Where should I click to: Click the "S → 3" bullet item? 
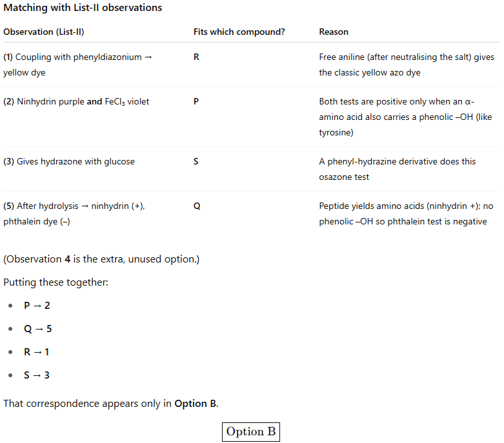tap(37, 375)
